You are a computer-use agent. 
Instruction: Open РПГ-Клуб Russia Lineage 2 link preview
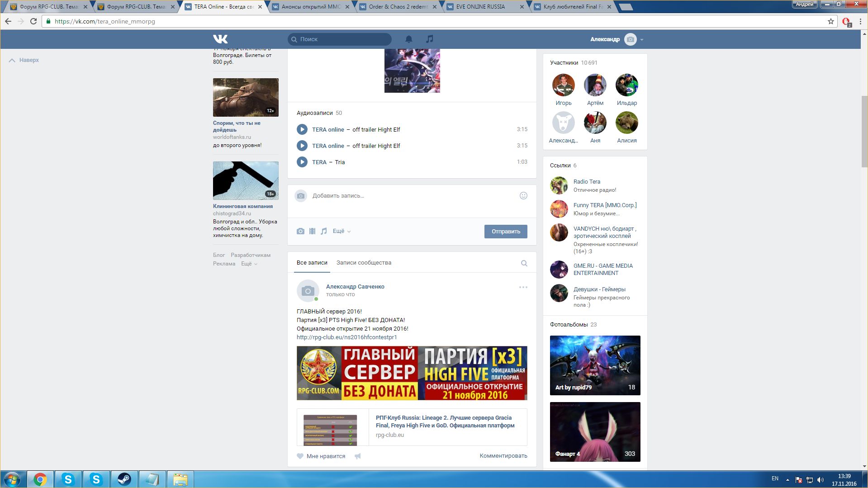tap(412, 427)
